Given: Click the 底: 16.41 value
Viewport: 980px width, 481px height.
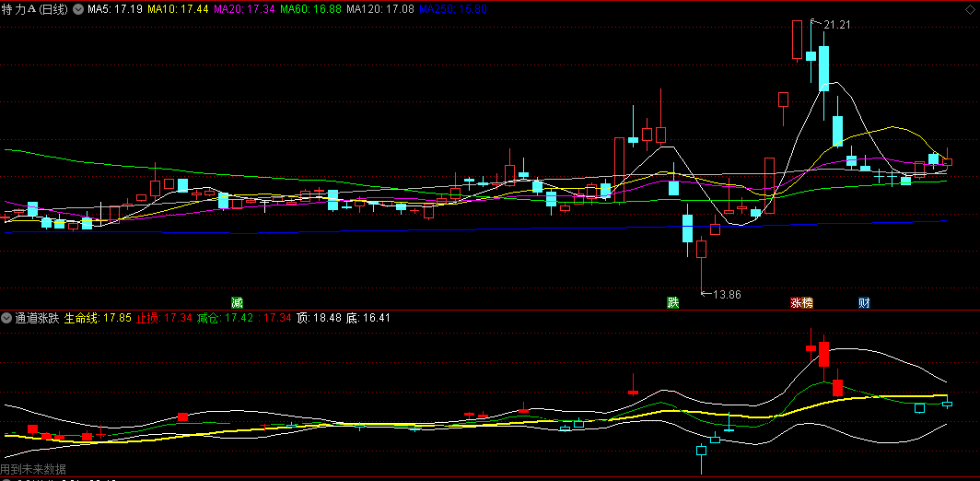Looking at the screenshot, I should click(x=368, y=319).
